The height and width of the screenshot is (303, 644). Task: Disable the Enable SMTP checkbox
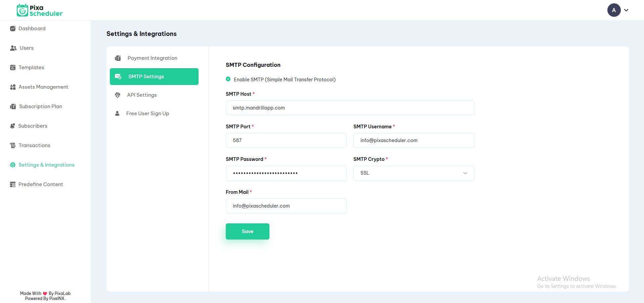click(x=228, y=79)
